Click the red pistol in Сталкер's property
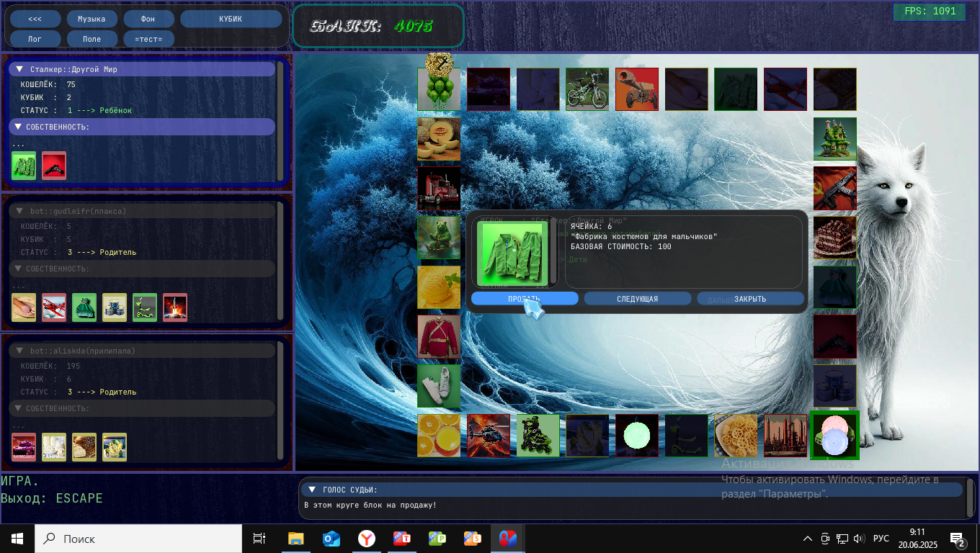 pos(54,165)
